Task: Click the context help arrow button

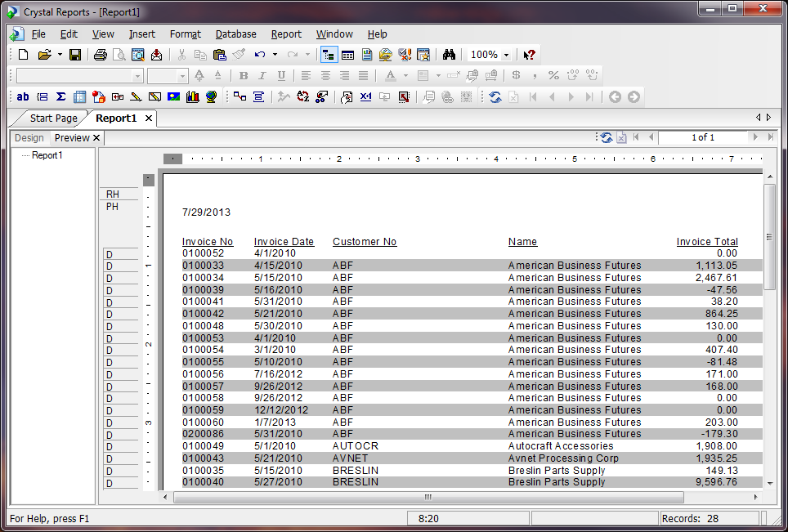Action: 528,54
